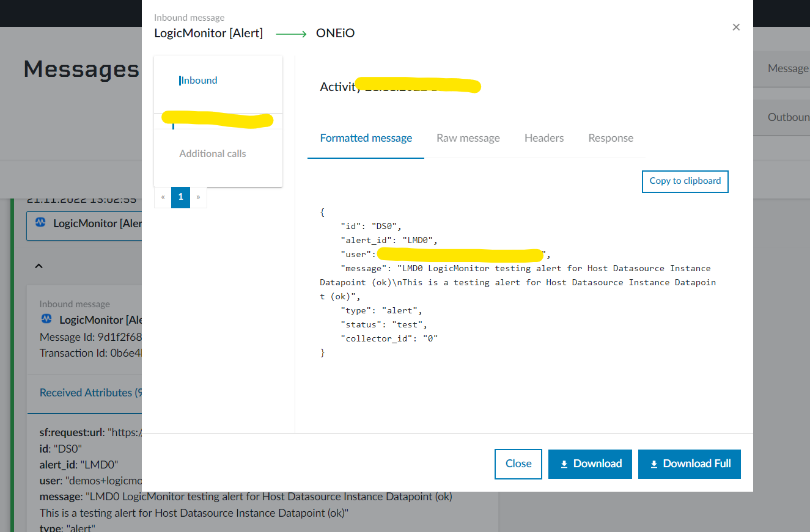
Task: Click the Download button's arrow icon
Action: [x=564, y=464]
